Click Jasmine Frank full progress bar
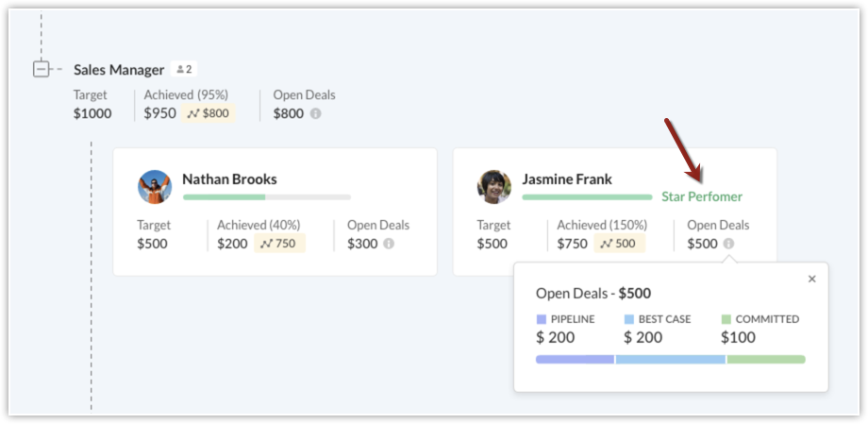 click(x=587, y=197)
